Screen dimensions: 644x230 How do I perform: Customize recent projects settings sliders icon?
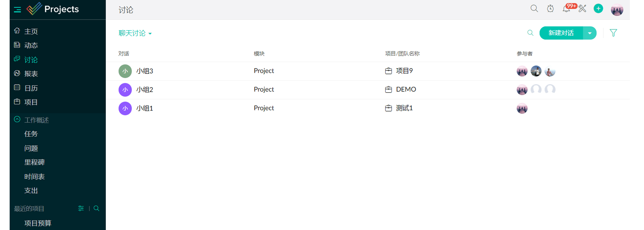(81, 208)
